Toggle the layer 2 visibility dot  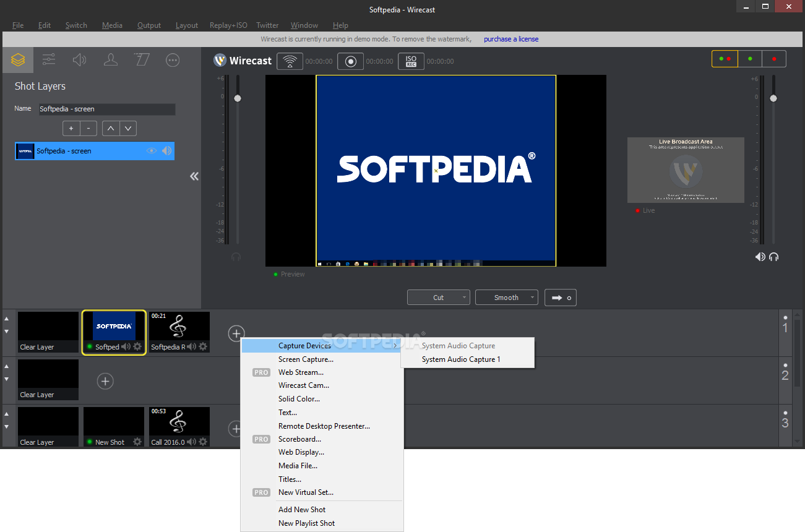[x=785, y=364]
